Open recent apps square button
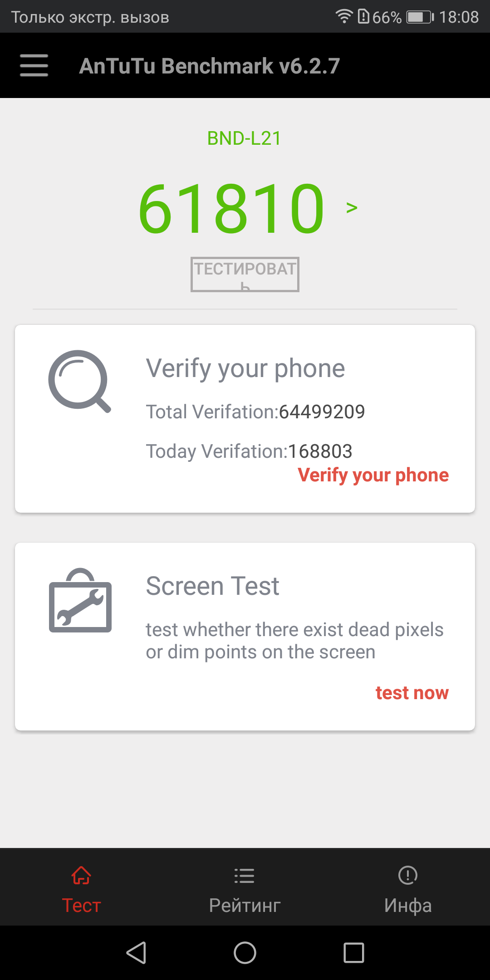The width and height of the screenshot is (490, 980). (x=354, y=952)
